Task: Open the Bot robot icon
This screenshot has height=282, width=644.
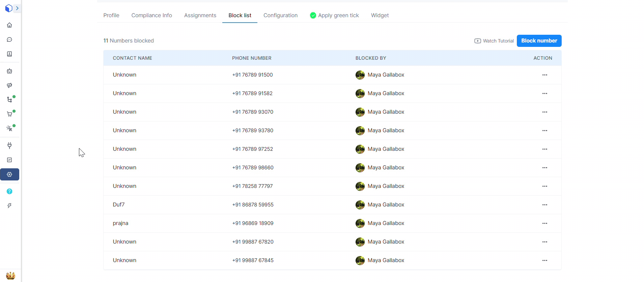Action: (9, 71)
